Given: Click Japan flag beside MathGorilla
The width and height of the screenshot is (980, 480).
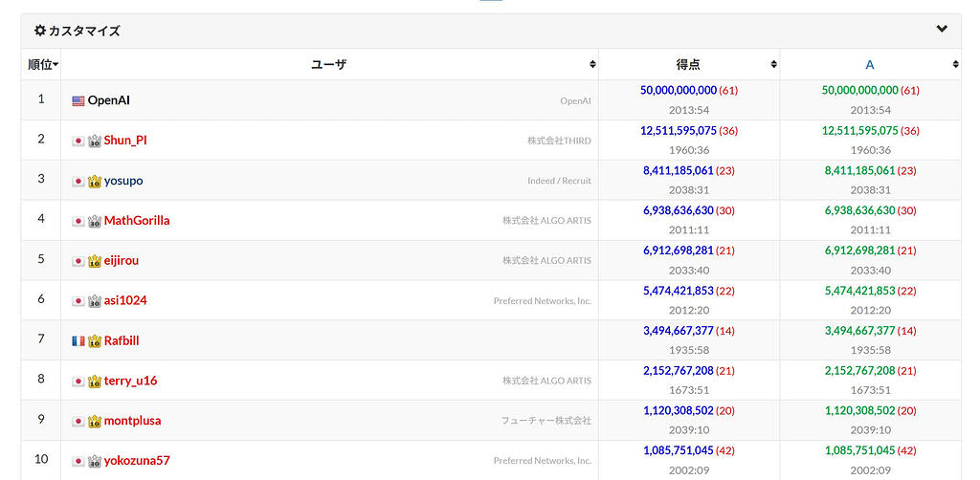Looking at the screenshot, I should pyautogui.click(x=78, y=221).
